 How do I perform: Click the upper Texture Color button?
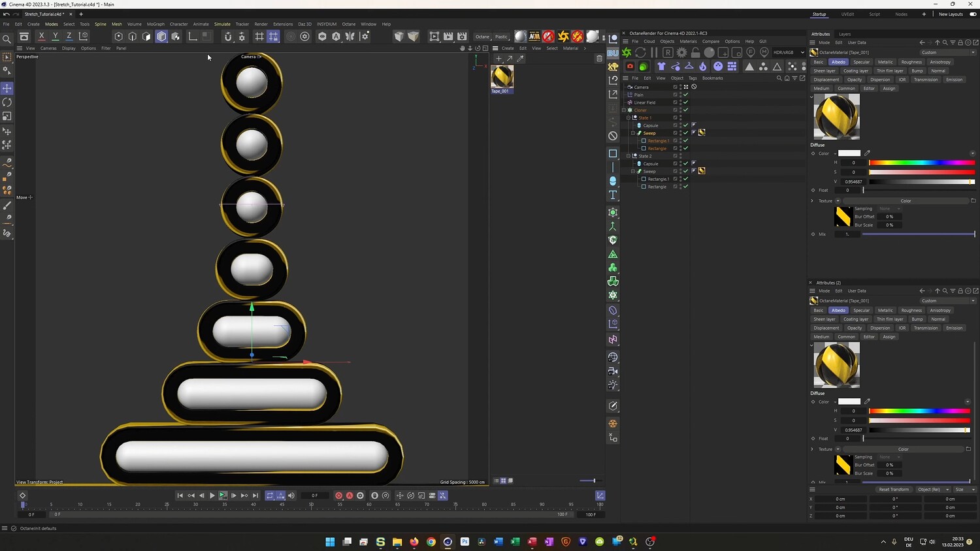906,201
